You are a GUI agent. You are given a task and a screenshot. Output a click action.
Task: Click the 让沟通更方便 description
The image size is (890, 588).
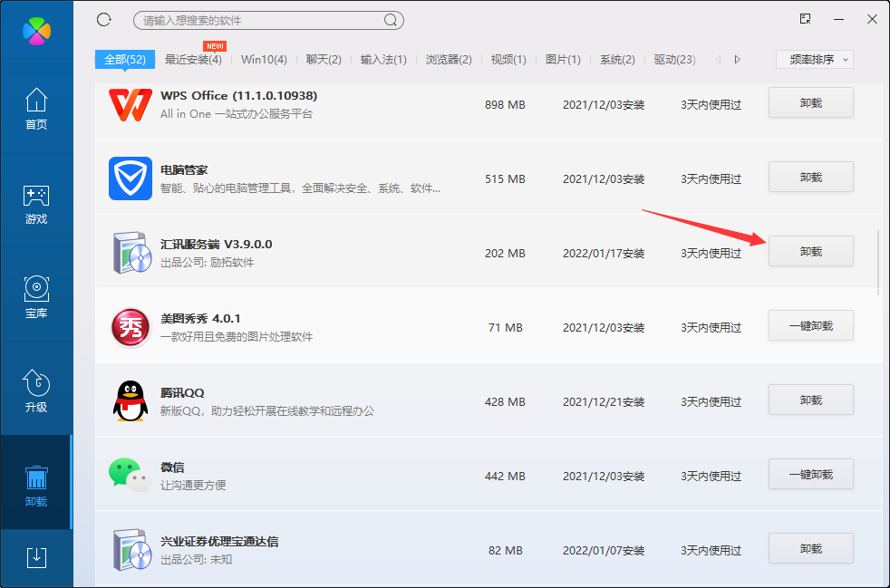pyautogui.click(x=194, y=486)
